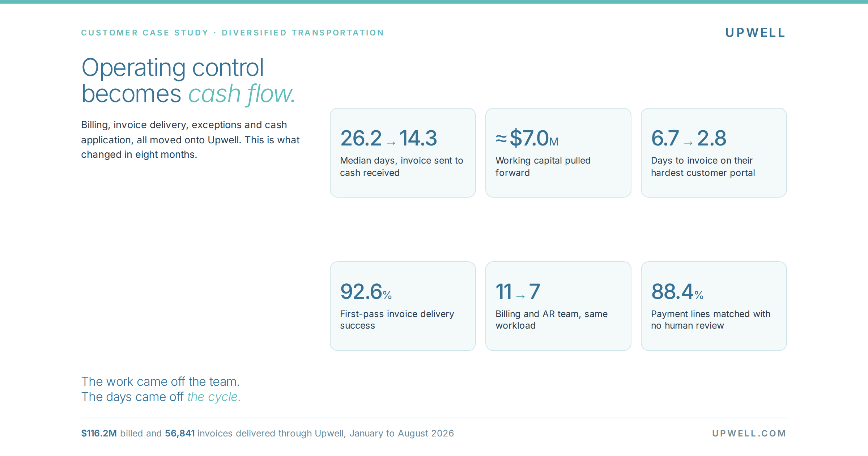
Task: Click 'Billing and AR team, same workload'
Action: 552,320
